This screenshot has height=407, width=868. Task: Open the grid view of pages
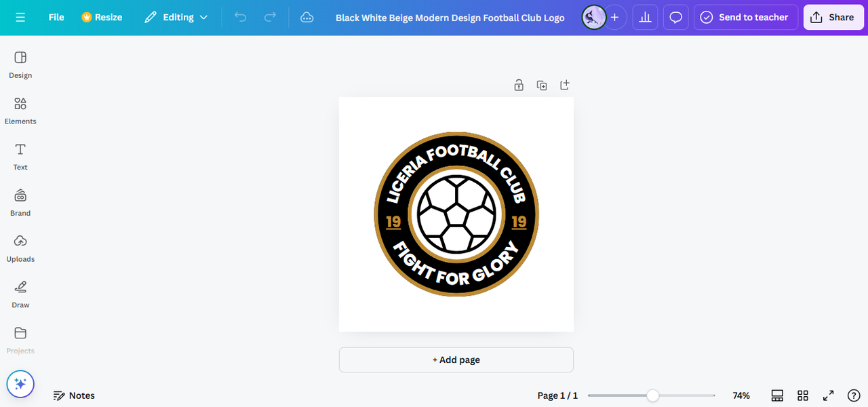(x=803, y=395)
